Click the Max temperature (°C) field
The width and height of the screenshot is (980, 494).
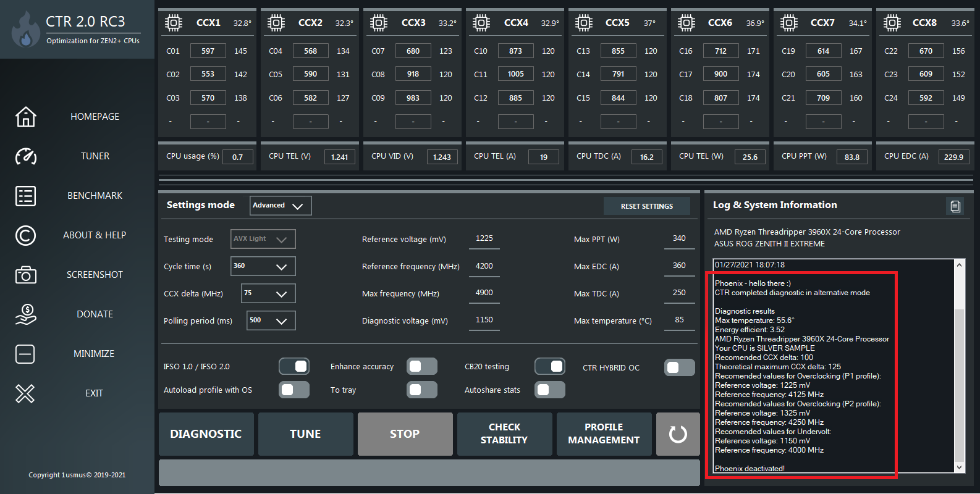[x=679, y=320]
